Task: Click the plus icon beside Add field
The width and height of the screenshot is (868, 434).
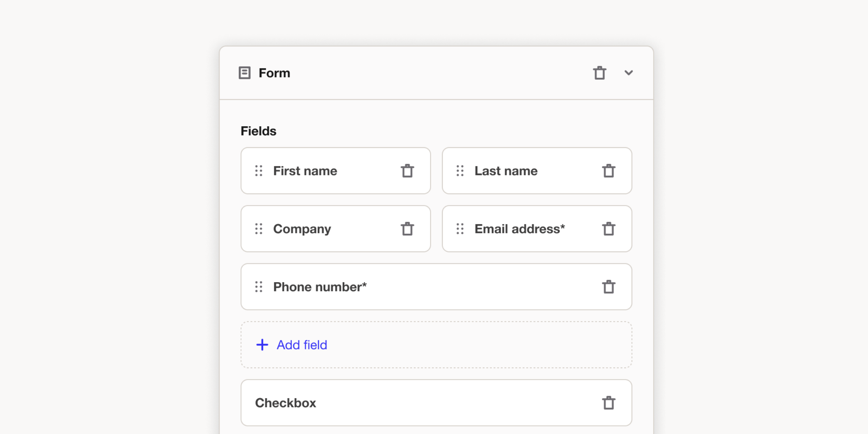Action: coord(262,345)
